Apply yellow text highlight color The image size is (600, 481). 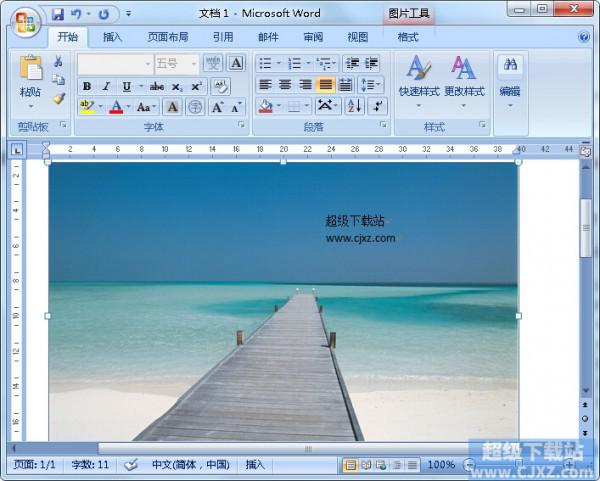[87, 107]
